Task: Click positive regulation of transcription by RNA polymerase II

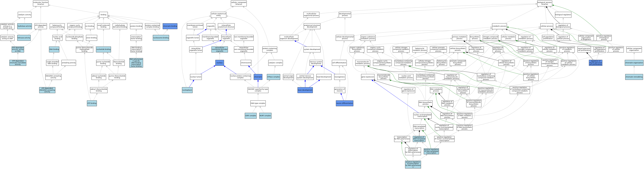Action: point(413,165)
